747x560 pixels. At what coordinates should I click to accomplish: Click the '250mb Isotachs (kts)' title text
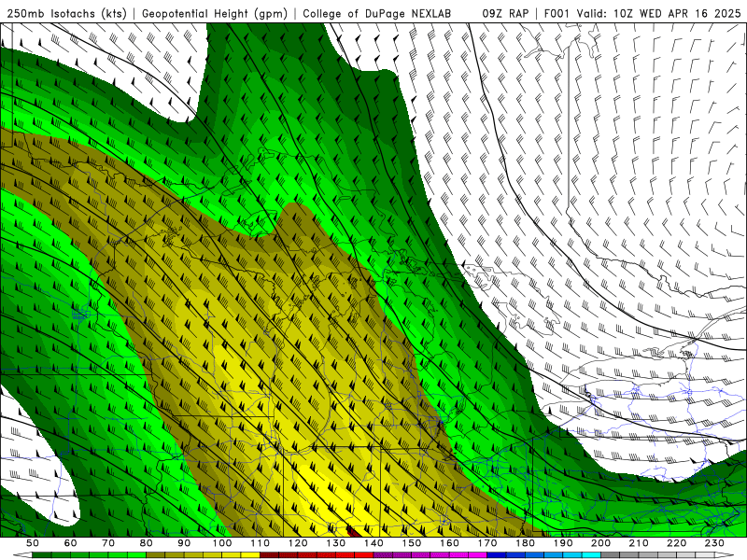67,13
